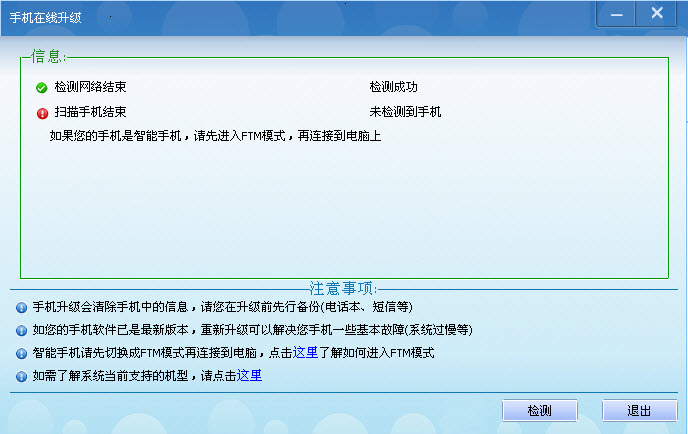Open the 这里 link for supported phone models
The height and width of the screenshot is (434, 688).
coord(249,376)
